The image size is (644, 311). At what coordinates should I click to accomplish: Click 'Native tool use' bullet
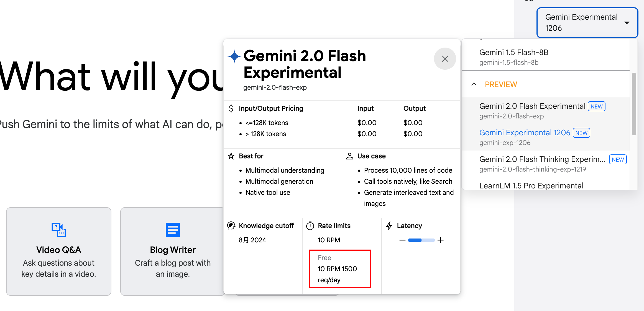coord(268,193)
